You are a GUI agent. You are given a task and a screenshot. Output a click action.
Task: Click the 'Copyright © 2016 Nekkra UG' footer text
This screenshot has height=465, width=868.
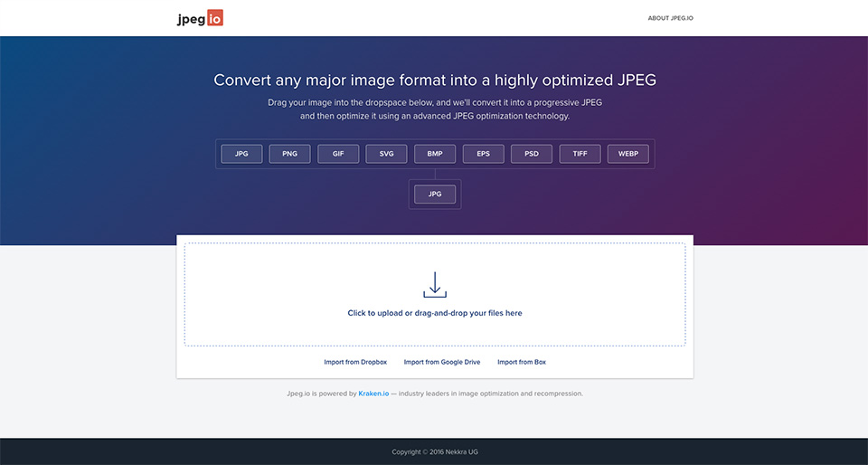click(435, 451)
